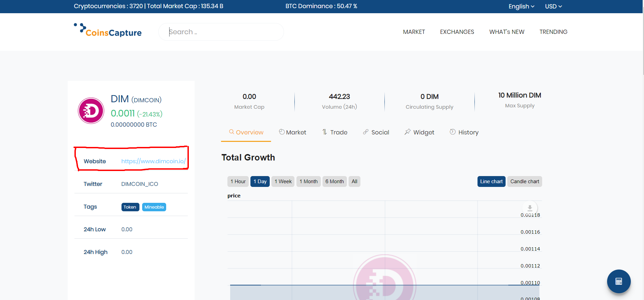Switch to the Market tab
This screenshot has height=300, width=644.
292,132
